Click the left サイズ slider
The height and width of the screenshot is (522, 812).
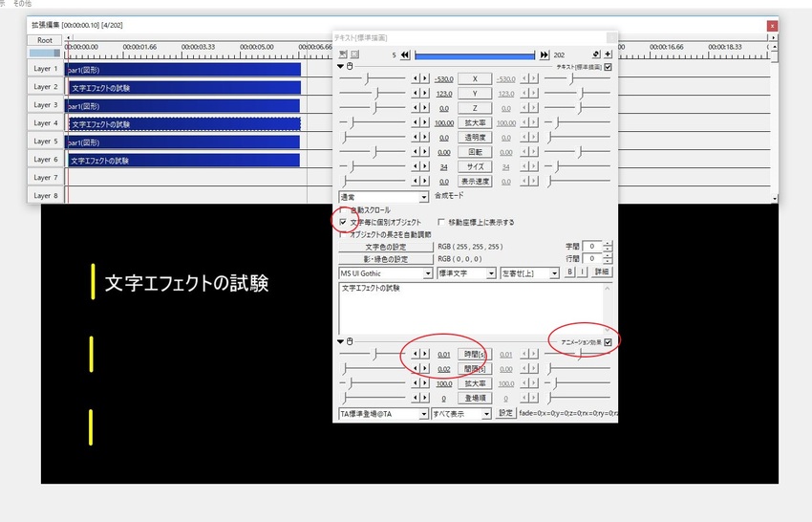[373, 166]
